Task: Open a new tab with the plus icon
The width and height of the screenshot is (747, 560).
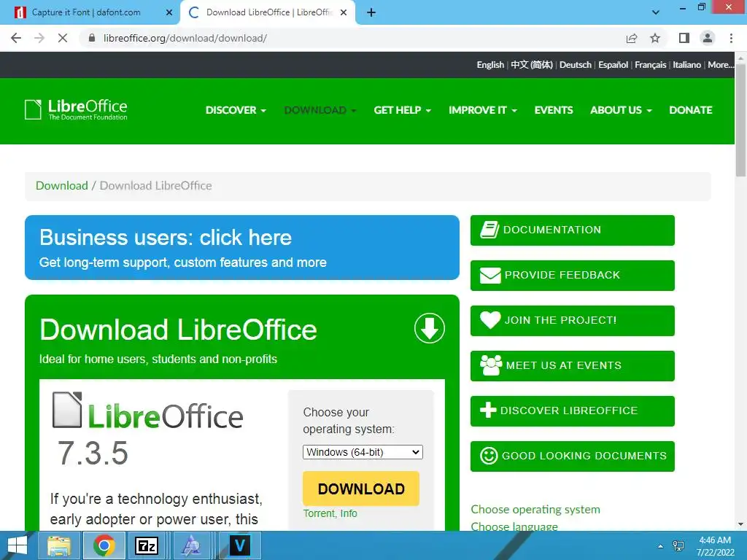Action: [371, 12]
